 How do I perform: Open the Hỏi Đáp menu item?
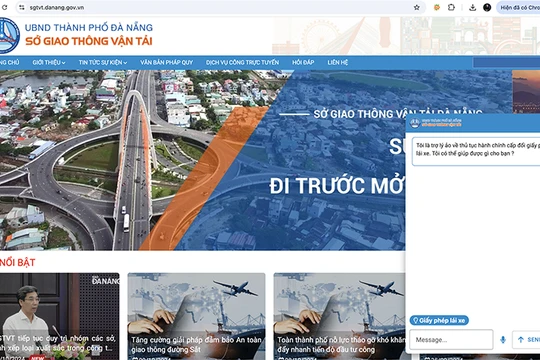click(303, 62)
